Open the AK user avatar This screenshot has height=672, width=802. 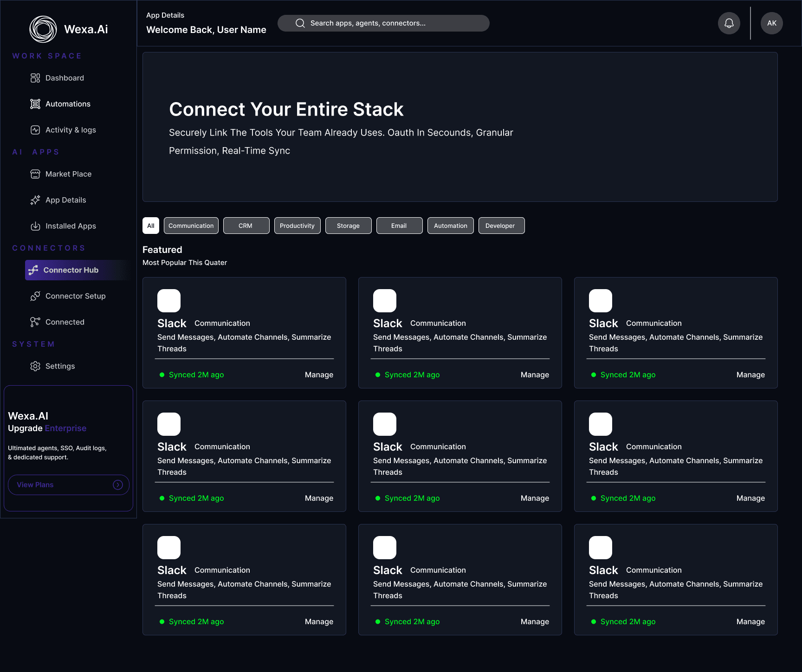pyautogui.click(x=771, y=23)
